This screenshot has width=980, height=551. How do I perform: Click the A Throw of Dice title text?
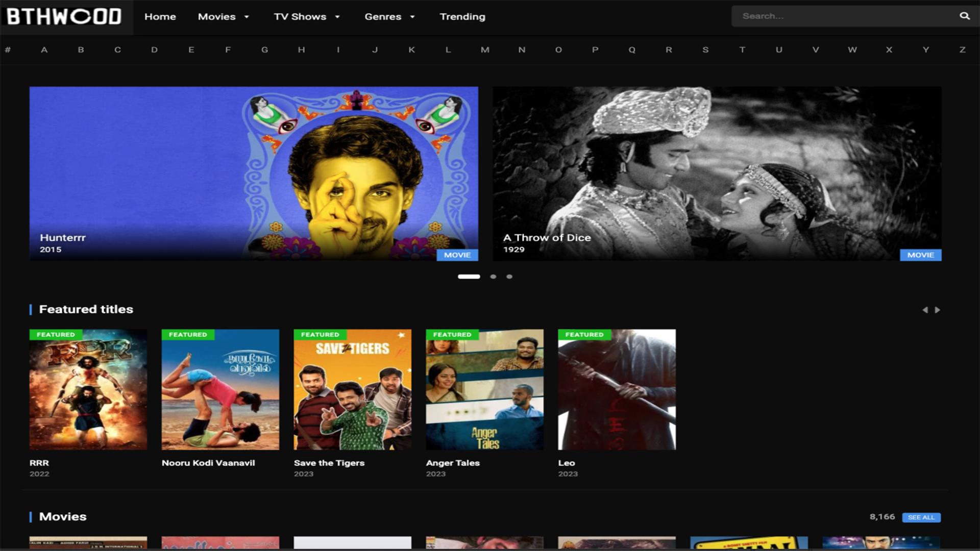(547, 237)
